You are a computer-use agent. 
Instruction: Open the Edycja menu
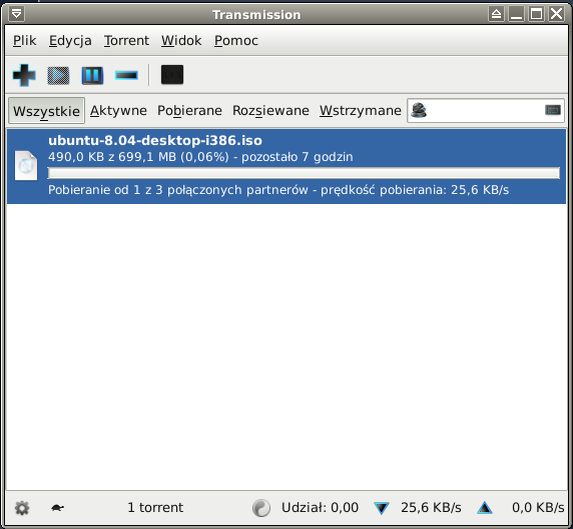click(70, 41)
